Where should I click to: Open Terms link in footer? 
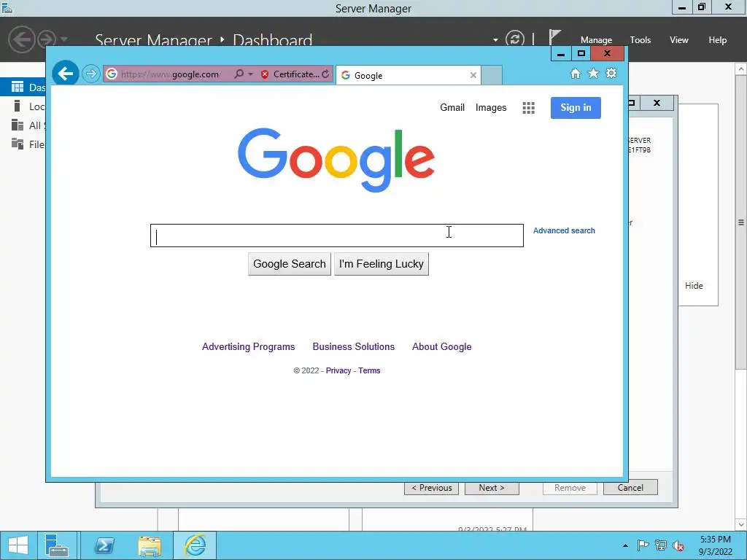click(369, 370)
